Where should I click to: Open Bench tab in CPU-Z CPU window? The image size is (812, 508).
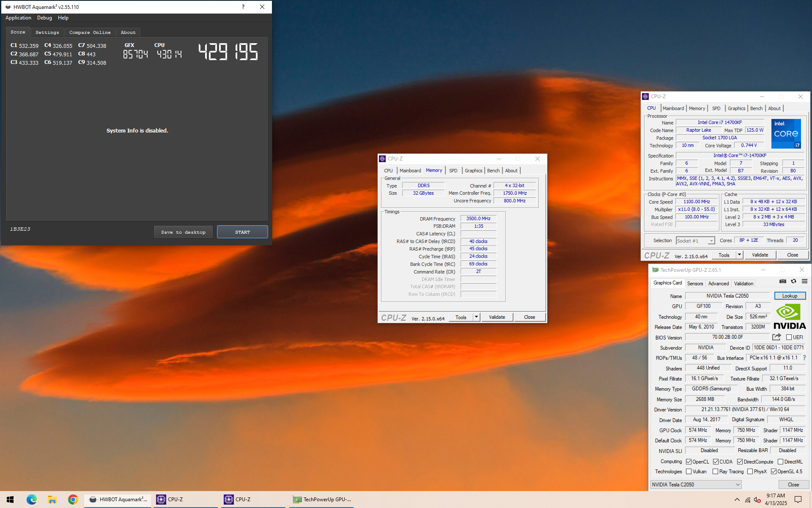pos(756,108)
